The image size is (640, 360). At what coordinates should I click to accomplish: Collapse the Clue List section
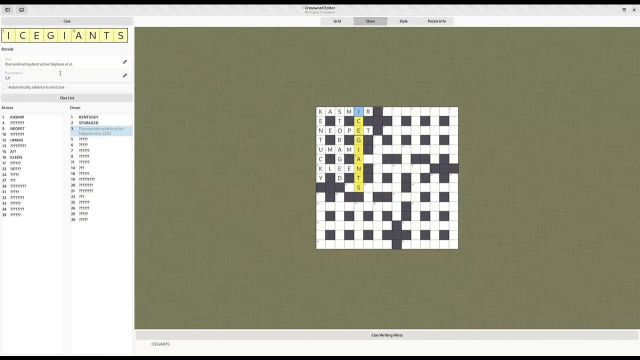(x=67, y=98)
